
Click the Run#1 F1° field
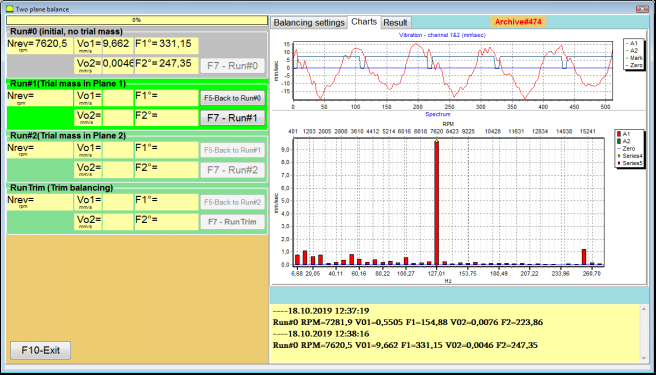166,98
